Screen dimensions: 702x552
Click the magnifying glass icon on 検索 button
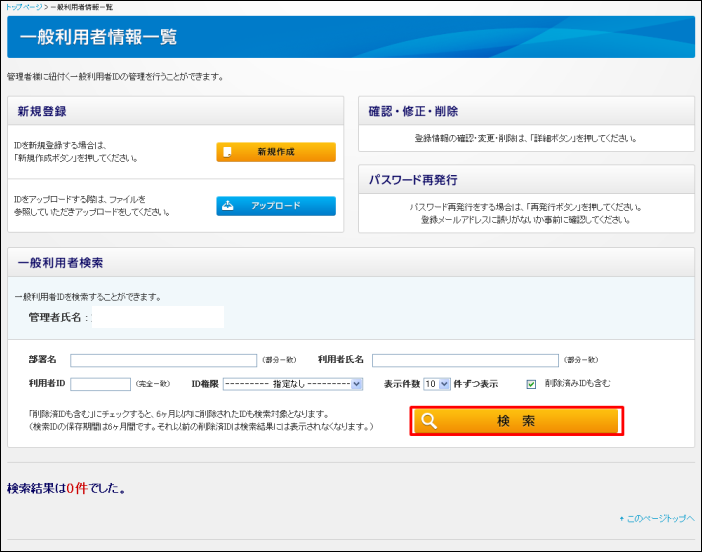(x=430, y=421)
